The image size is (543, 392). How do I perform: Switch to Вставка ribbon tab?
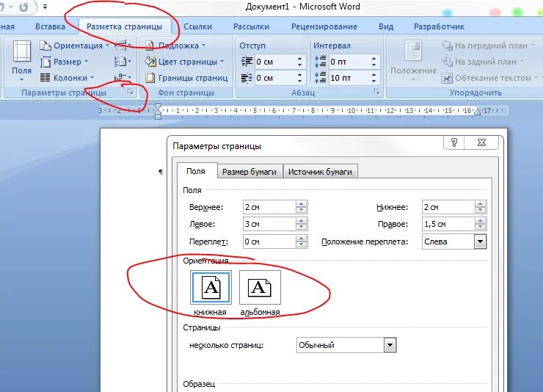[x=50, y=26]
